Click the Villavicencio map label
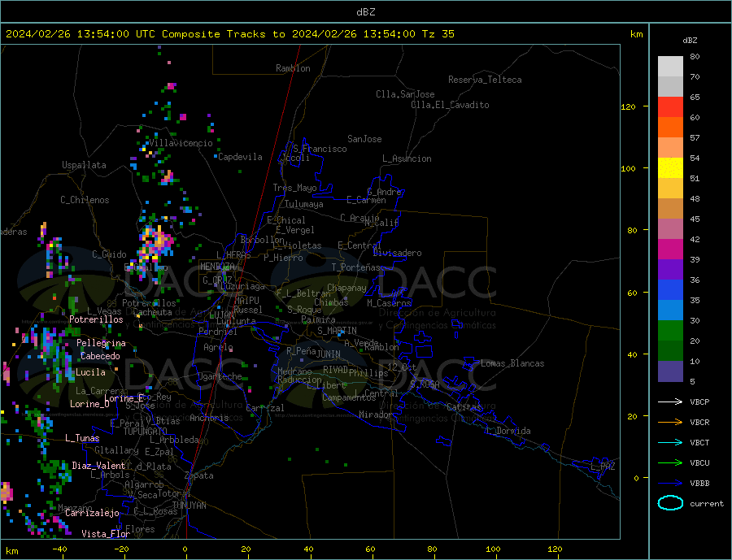 pos(181,143)
